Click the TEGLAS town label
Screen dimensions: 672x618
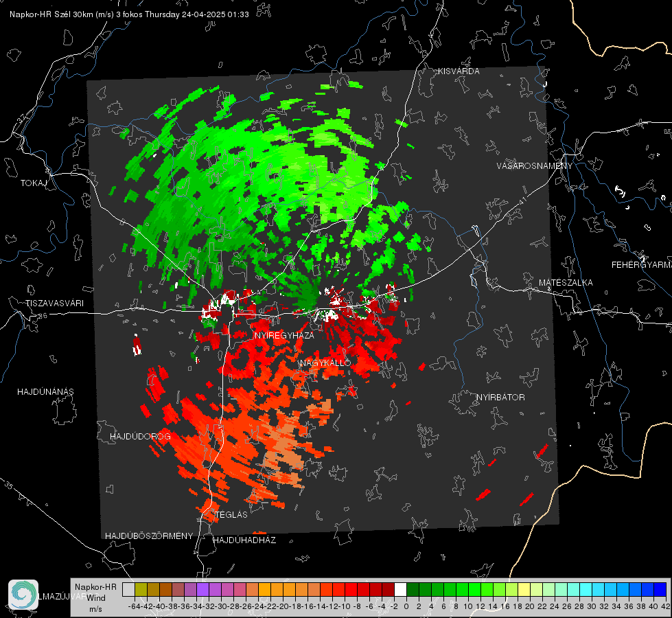pos(231,514)
